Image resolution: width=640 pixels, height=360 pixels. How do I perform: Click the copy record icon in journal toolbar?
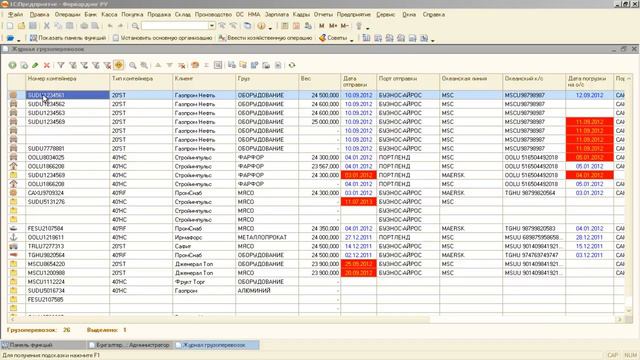[24, 65]
